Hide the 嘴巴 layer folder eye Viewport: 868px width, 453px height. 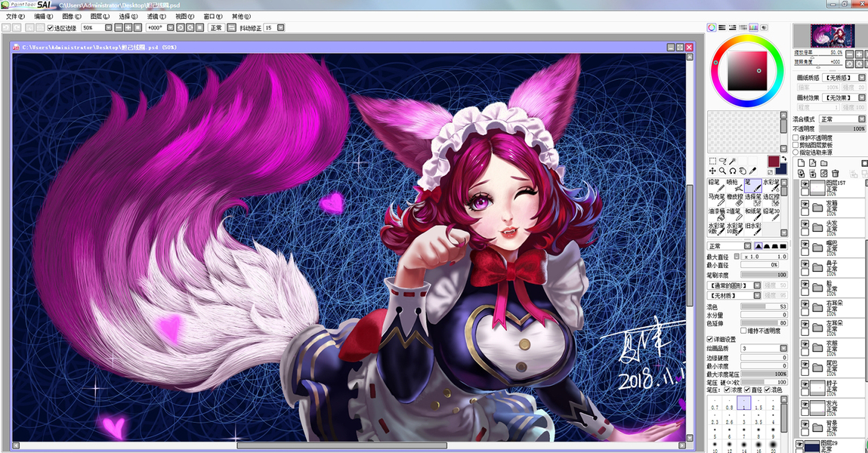click(805, 244)
